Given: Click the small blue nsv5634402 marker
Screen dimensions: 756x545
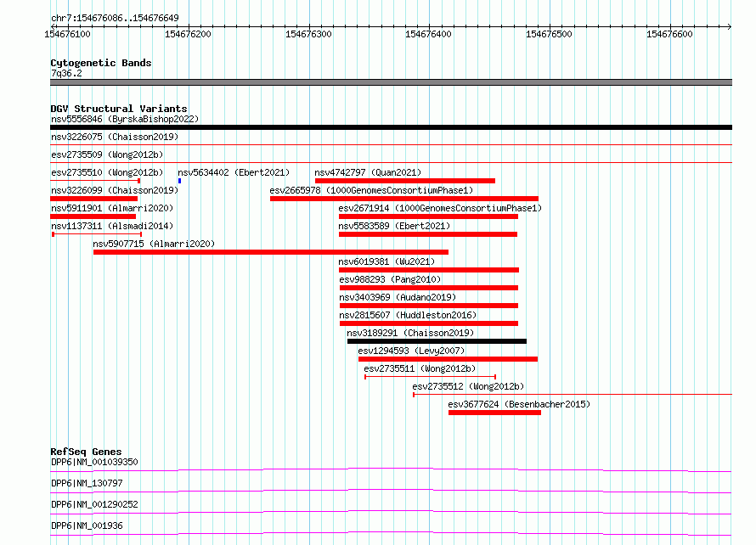Looking at the screenshot, I should pyautogui.click(x=179, y=181).
